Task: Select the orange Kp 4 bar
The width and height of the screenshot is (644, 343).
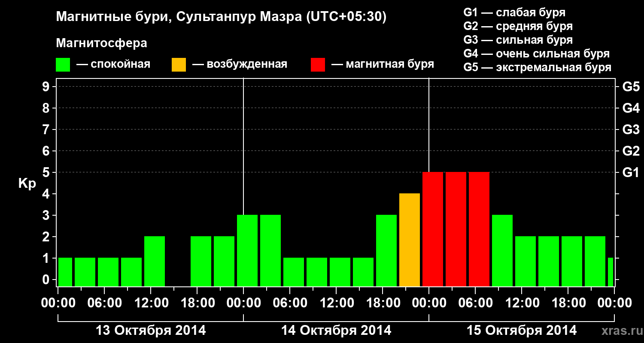Action: pyautogui.click(x=410, y=240)
